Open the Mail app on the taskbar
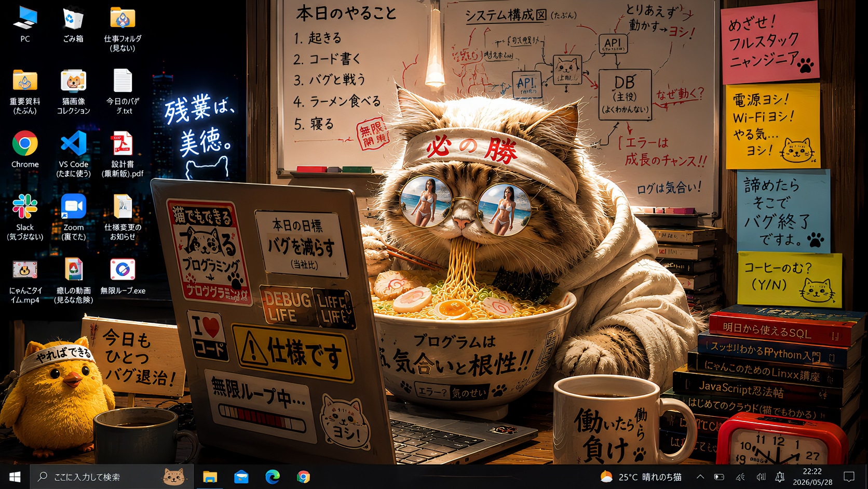 tap(241, 477)
